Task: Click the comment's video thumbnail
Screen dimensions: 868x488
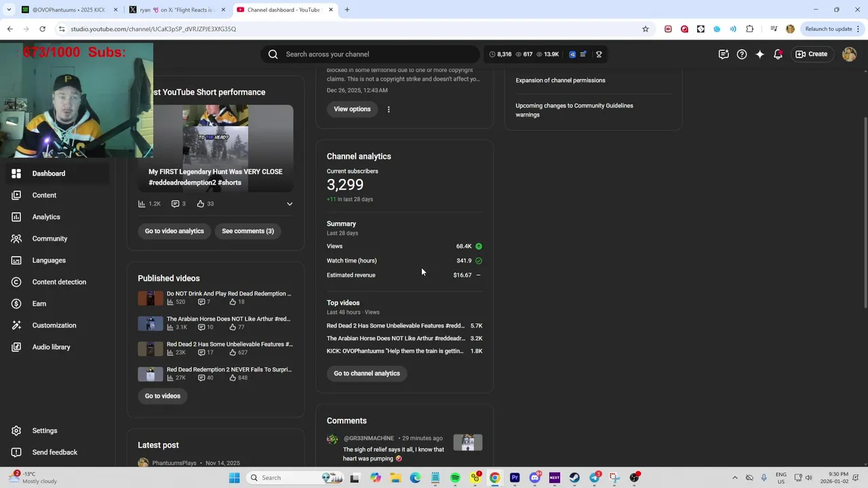Action: tap(468, 443)
